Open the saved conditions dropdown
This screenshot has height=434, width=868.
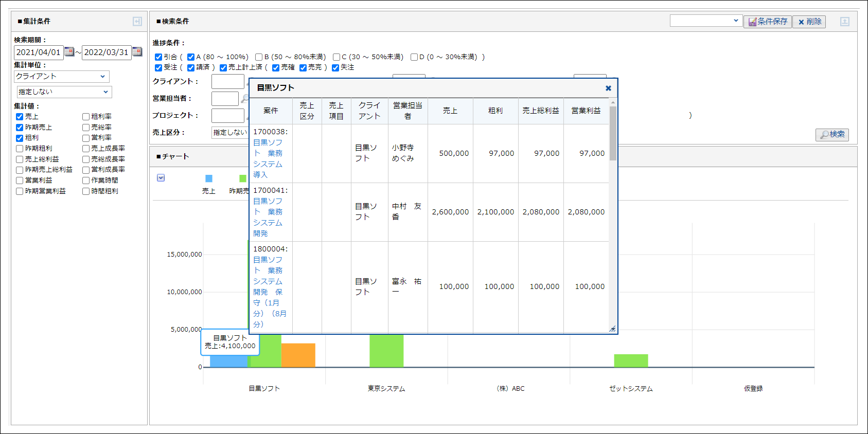(x=705, y=21)
